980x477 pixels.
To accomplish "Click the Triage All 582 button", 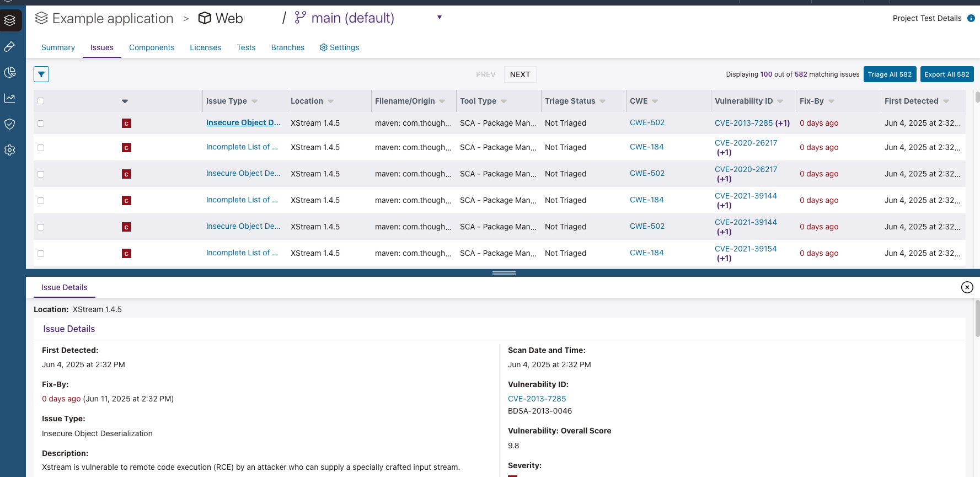I will coord(890,74).
